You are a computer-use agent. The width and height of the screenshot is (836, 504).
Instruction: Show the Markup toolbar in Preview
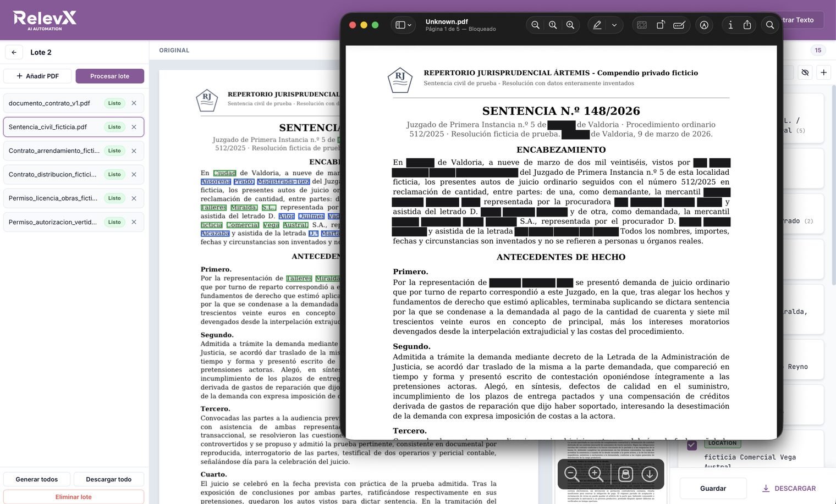704,25
